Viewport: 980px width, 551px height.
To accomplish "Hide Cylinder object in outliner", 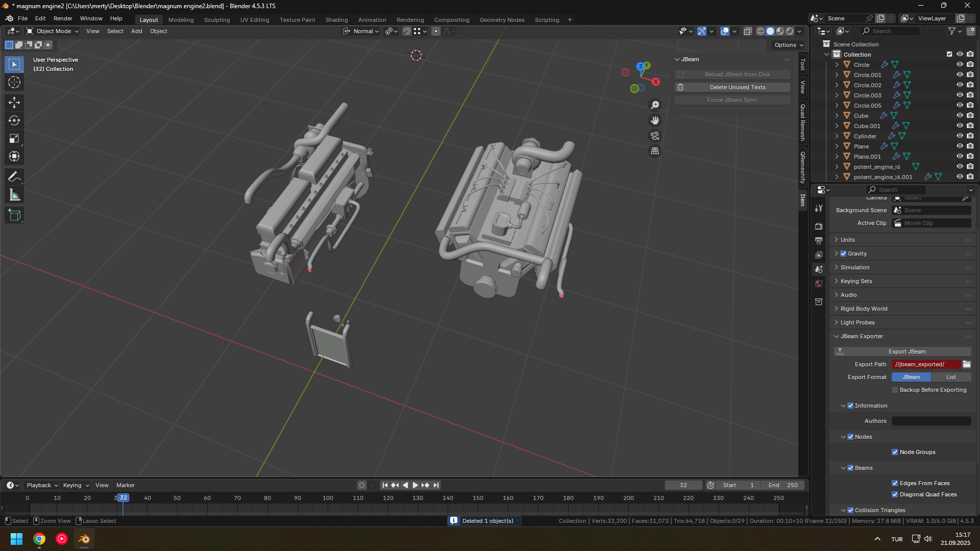I will [x=960, y=136].
